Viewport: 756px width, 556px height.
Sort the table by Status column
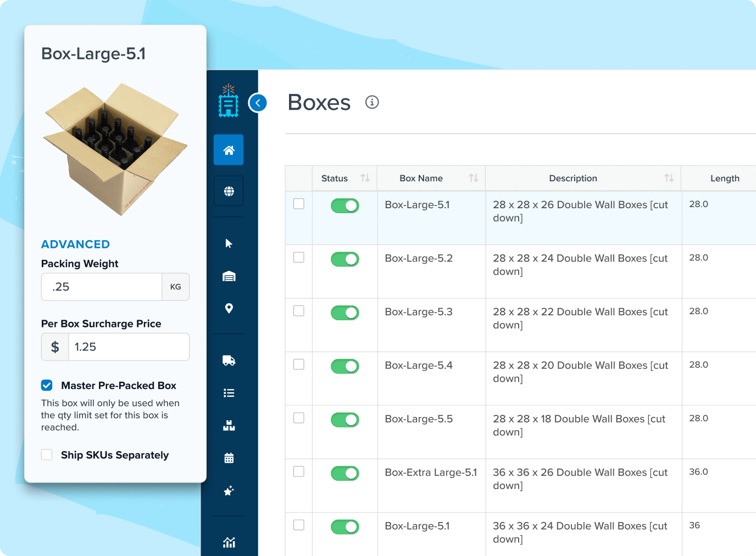365,178
